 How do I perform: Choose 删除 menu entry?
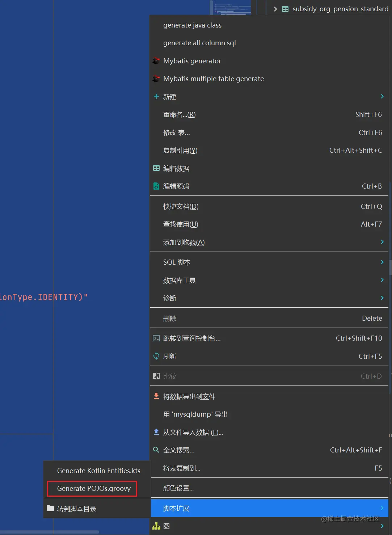coord(269,318)
